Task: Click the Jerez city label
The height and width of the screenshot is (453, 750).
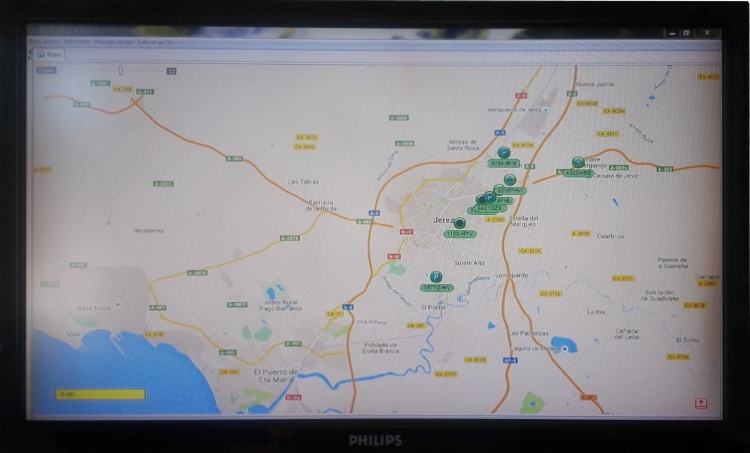Action: coord(443,220)
